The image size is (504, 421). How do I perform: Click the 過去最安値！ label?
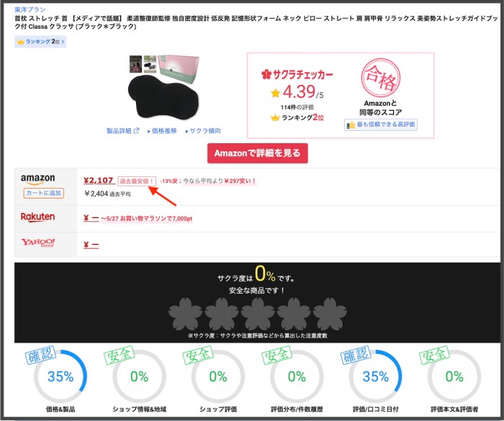pyautogui.click(x=137, y=181)
